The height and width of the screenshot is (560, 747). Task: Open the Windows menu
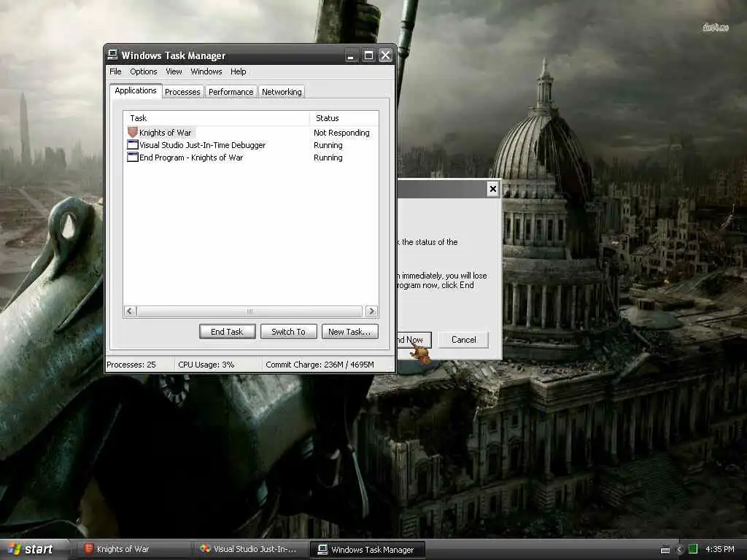pos(206,71)
